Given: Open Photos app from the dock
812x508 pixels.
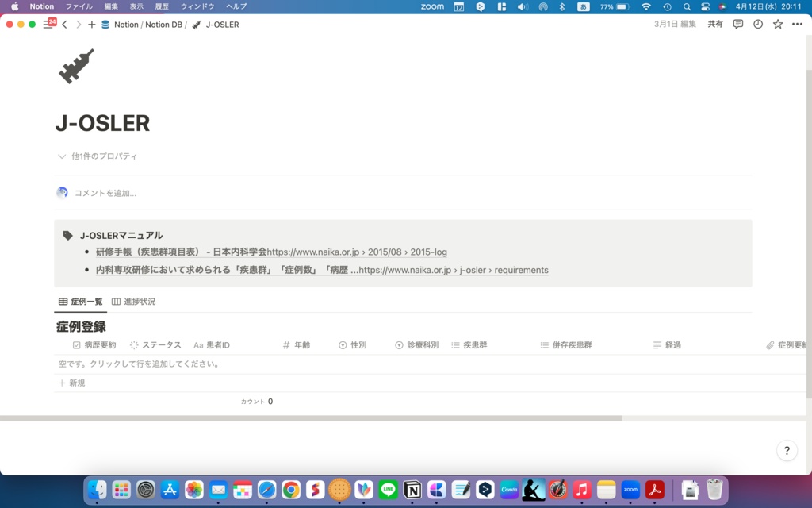Looking at the screenshot, I should click(x=194, y=489).
